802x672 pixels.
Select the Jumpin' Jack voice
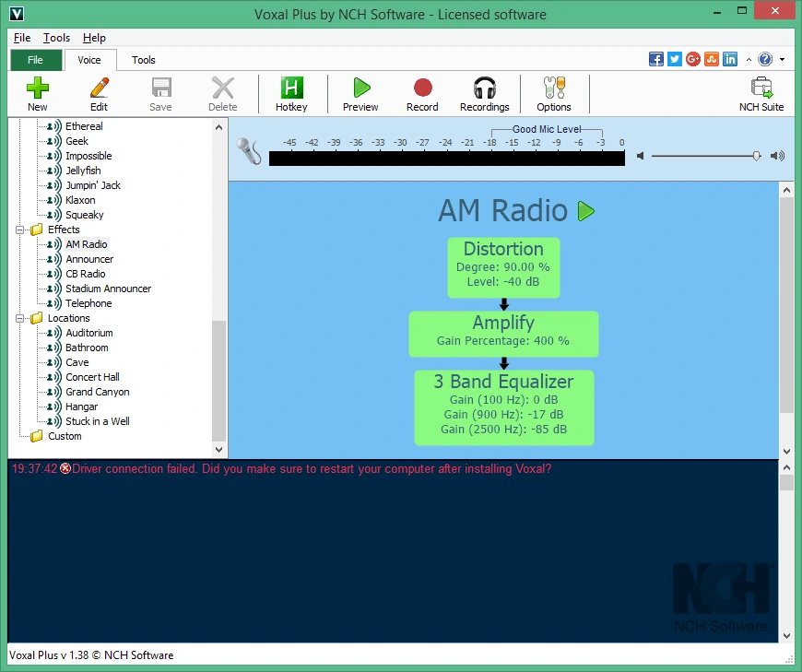point(93,185)
